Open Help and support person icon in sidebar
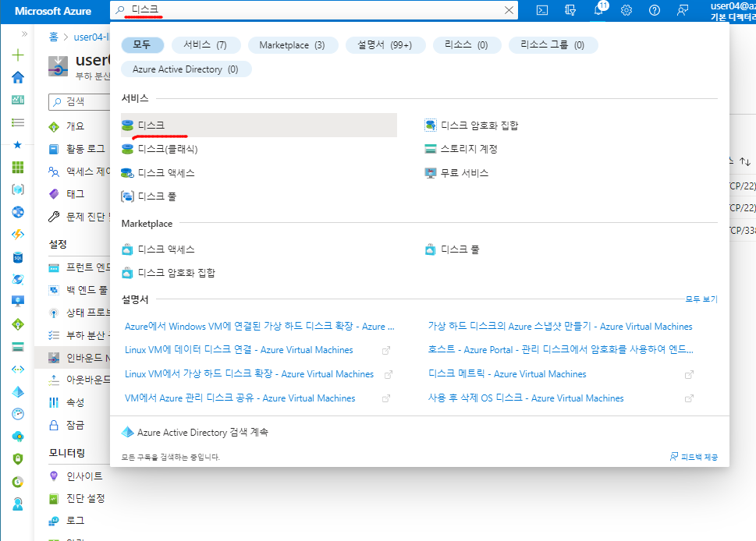The width and height of the screenshot is (756, 541). (18, 504)
